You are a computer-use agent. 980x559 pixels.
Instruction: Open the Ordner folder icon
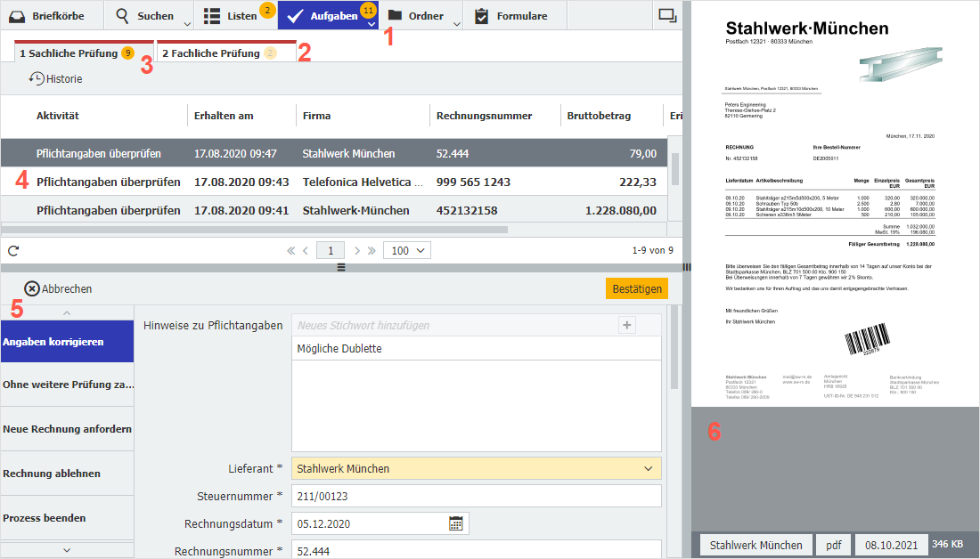[x=396, y=15]
